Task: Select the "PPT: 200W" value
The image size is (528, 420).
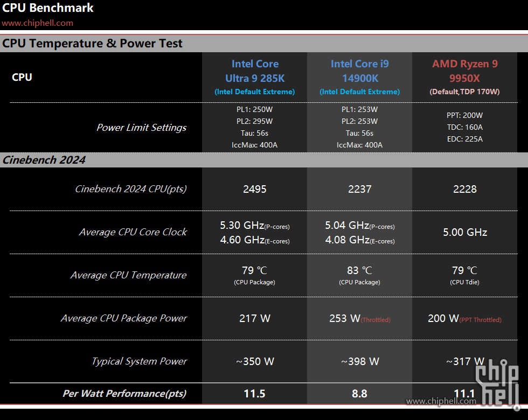Action: pos(464,115)
